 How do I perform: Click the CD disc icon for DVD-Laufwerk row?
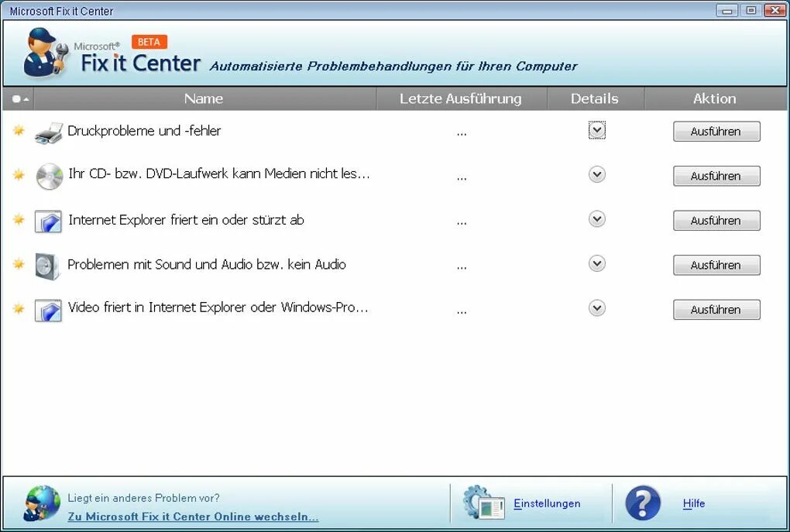pyautogui.click(x=49, y=177)
